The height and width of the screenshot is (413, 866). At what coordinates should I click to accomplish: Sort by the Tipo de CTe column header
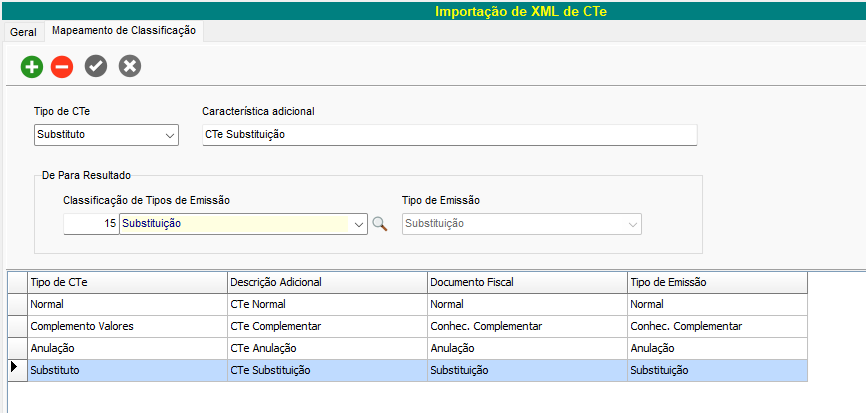[x=127, y=282]
